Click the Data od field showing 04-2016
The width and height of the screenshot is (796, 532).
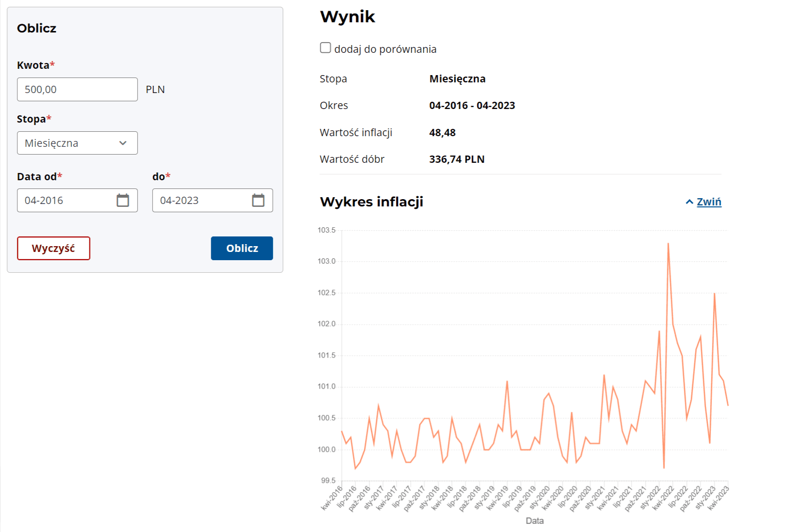[x=77, y=200]
